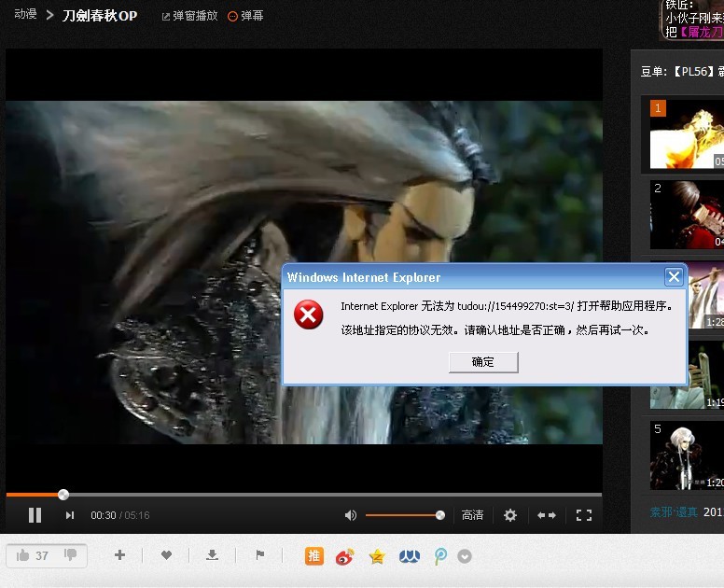Open playlist video number 1 thumbnail
The image size is (724, 588).
687,134
